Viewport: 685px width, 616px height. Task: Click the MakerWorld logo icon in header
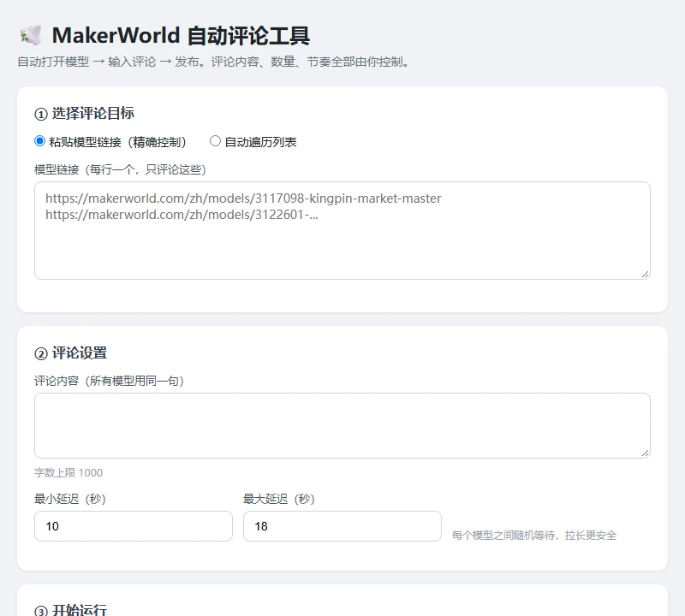click(31, 35)
